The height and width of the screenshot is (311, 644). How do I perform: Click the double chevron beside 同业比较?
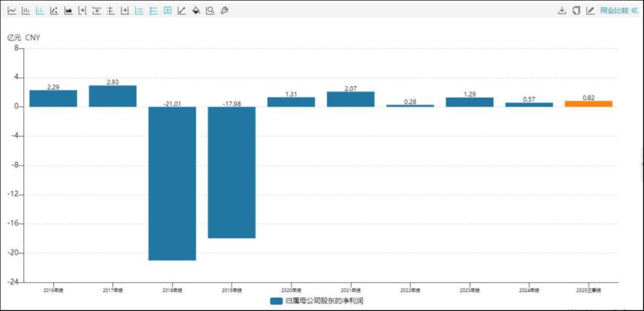pos(634,11)
